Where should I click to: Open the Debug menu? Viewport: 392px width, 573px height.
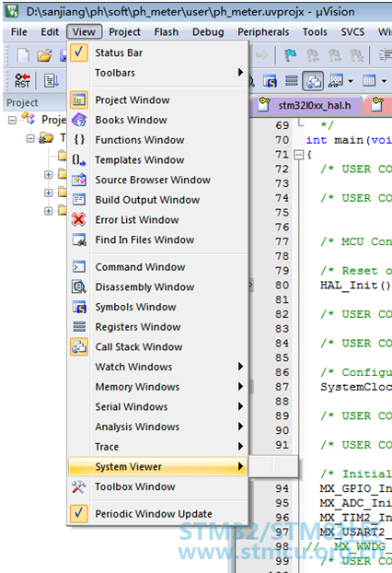click(x=208, y=32)
